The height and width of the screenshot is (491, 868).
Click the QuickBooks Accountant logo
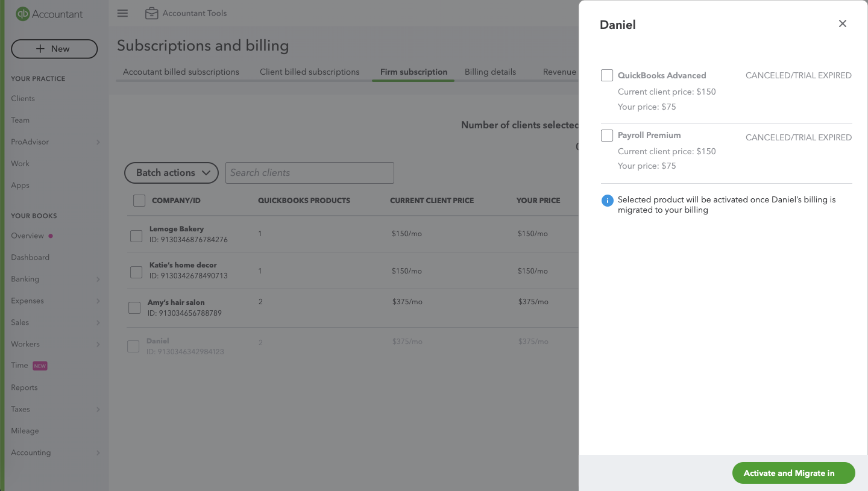tap(49, 14)
